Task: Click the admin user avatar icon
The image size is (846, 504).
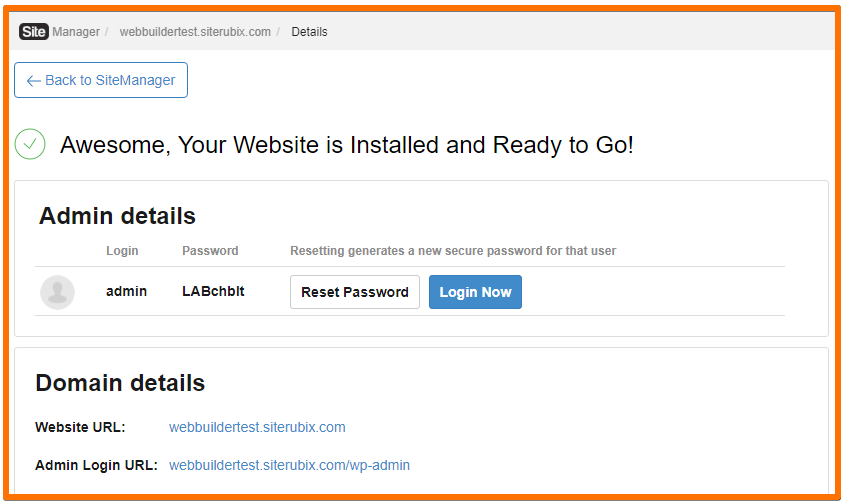Action: pos(57,292)
